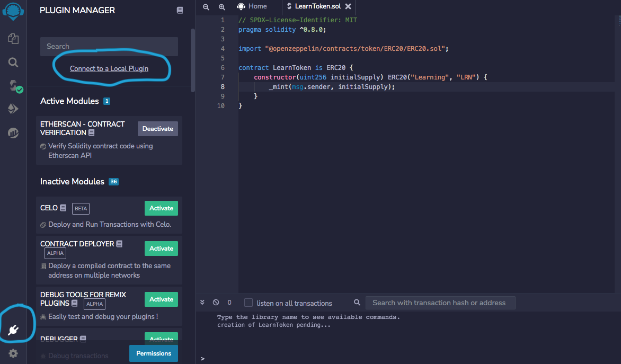This screenshot has width=621, height=364.
Task: Open the Settings gear icon
Action: [x=13, y=353]
